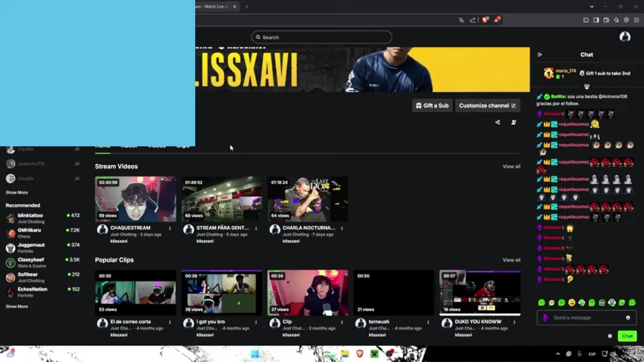Click the Kick search field
Image resolution: width=644 pixels, height=362 pixels.
click(321, 37)
